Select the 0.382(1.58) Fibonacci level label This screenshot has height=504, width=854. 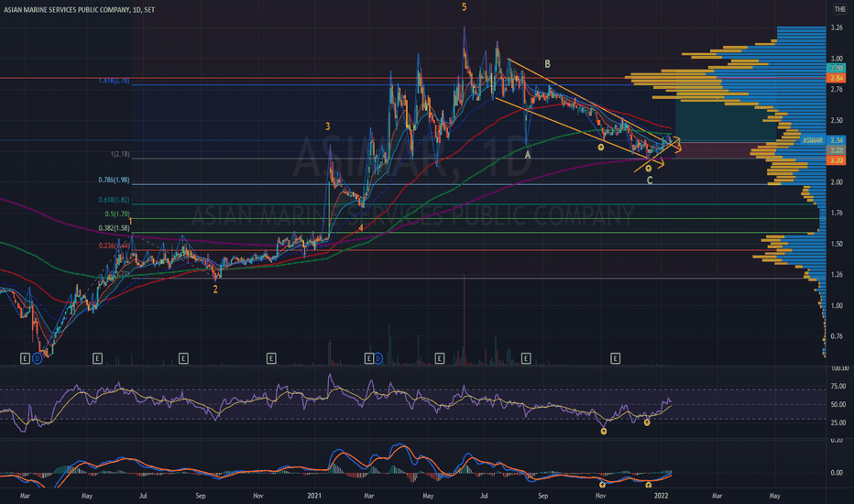(x=115, y=228)
